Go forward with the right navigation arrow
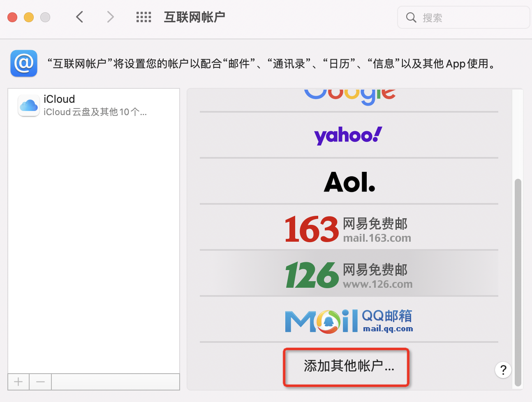532x402 pixels. tap(110, 17)
